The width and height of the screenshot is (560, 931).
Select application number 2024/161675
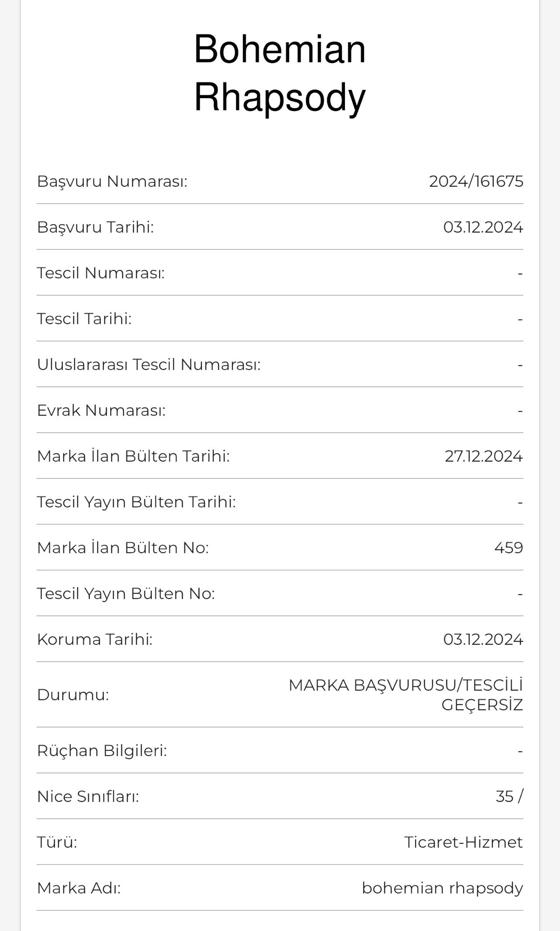tap(476, 181)
